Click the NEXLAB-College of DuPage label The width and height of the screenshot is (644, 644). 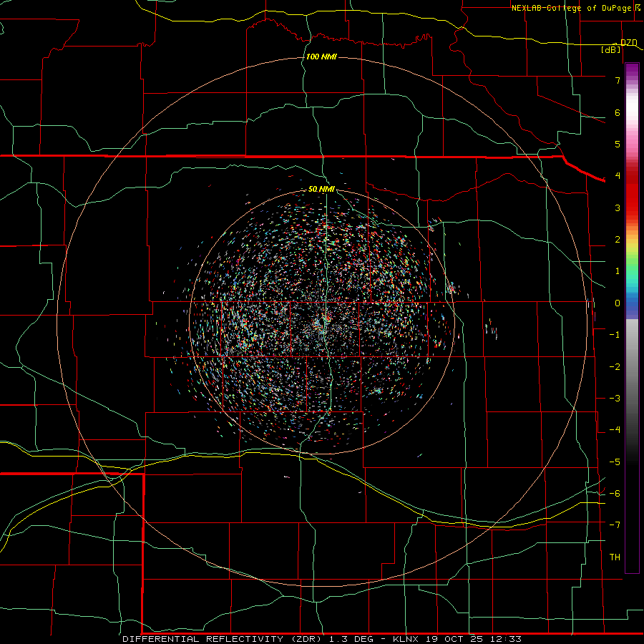571,8
